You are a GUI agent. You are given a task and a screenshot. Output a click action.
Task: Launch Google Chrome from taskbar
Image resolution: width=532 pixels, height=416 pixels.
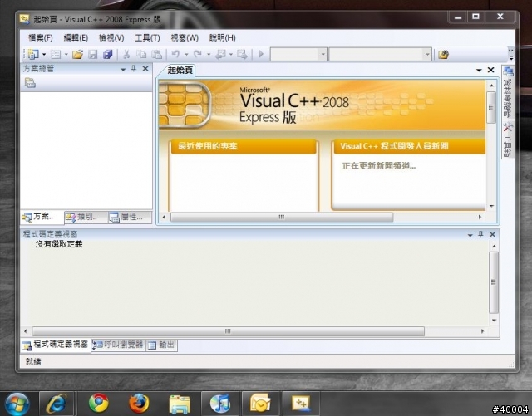coord(98,403)
